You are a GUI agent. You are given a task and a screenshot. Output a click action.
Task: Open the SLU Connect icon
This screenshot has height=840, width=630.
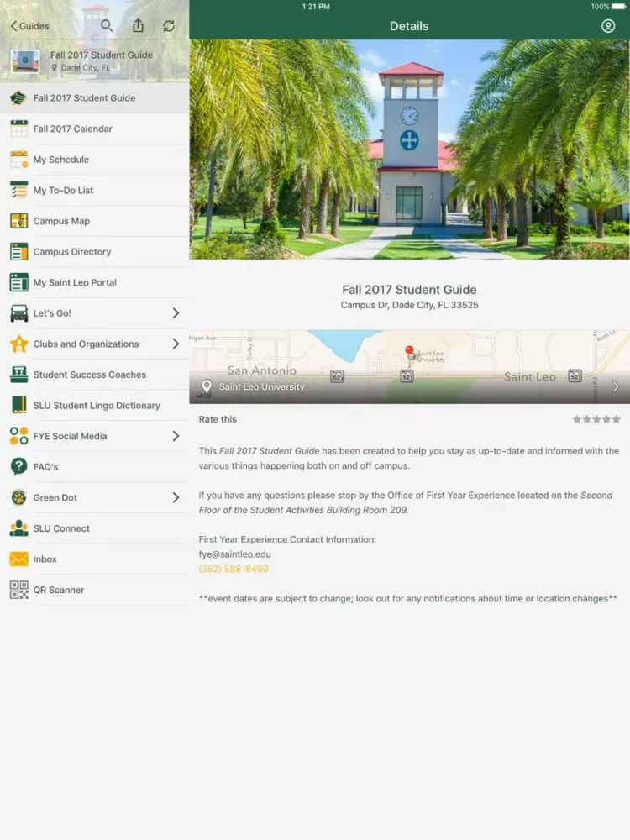tap(18, 528)
